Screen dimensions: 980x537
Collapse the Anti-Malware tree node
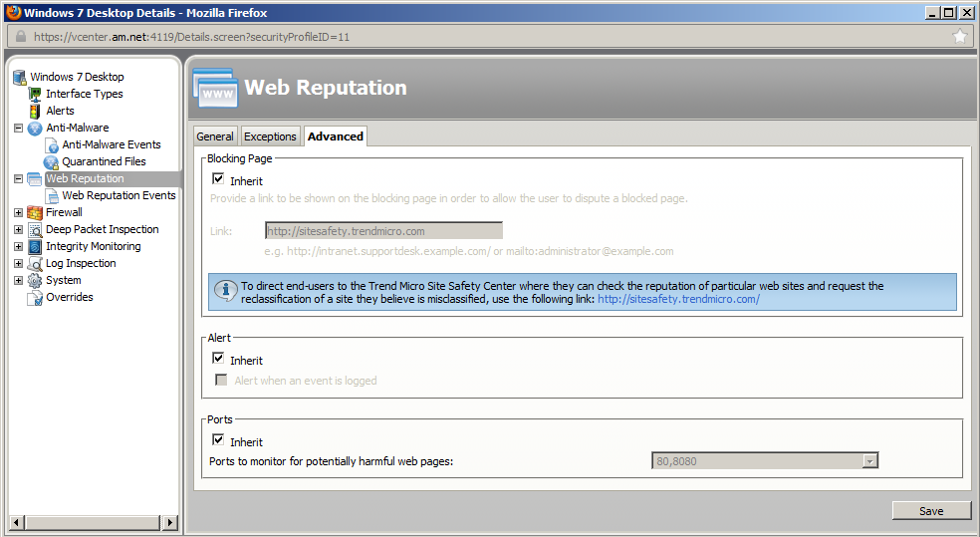[x=19, y=128]
